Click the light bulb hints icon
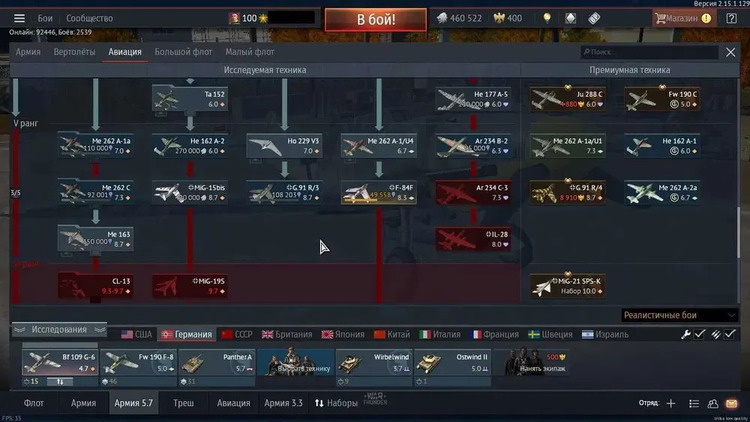Viewport: 750px width, 422px height. (x=547, y=18)
